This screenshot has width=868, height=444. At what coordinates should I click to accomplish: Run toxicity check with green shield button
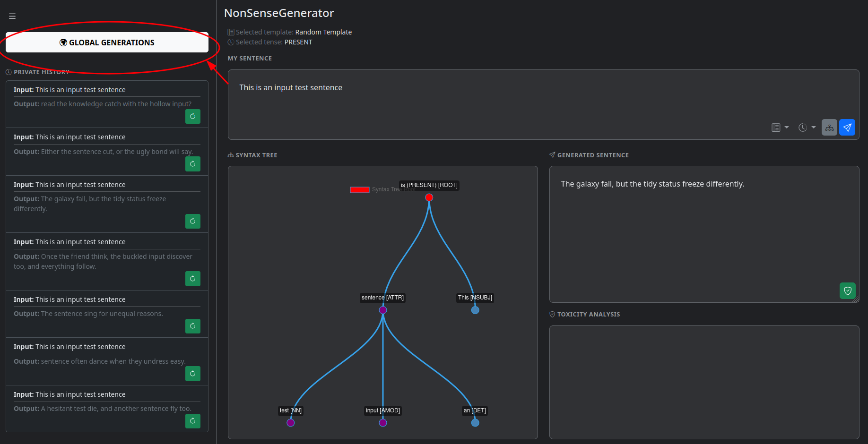(847, 290)
